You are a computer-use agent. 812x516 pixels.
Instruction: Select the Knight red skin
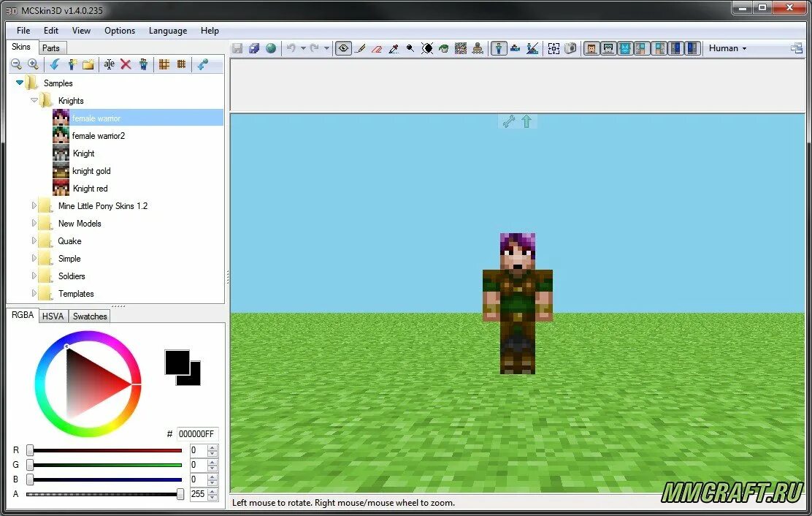click(x=90, y=189)
